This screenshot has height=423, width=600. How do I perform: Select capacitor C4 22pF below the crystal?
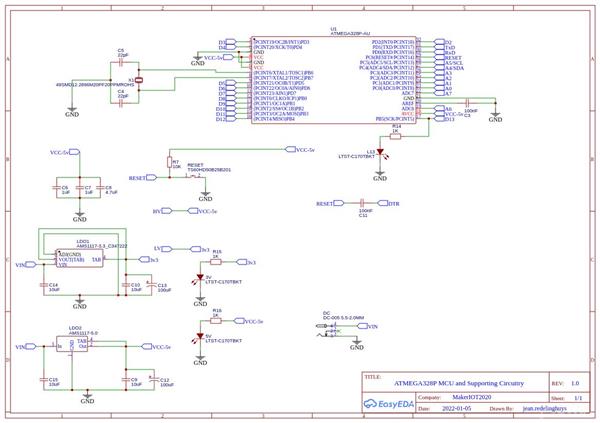coord(121,103)
